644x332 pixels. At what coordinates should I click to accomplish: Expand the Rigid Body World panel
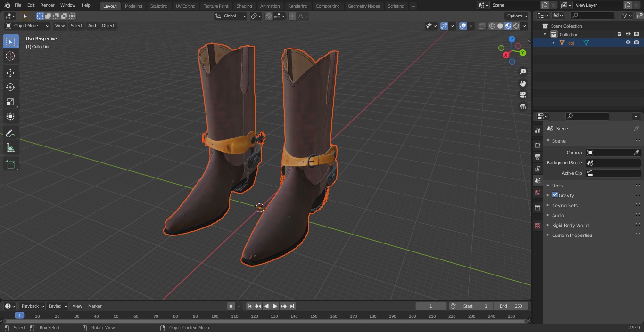pos(570,225)
